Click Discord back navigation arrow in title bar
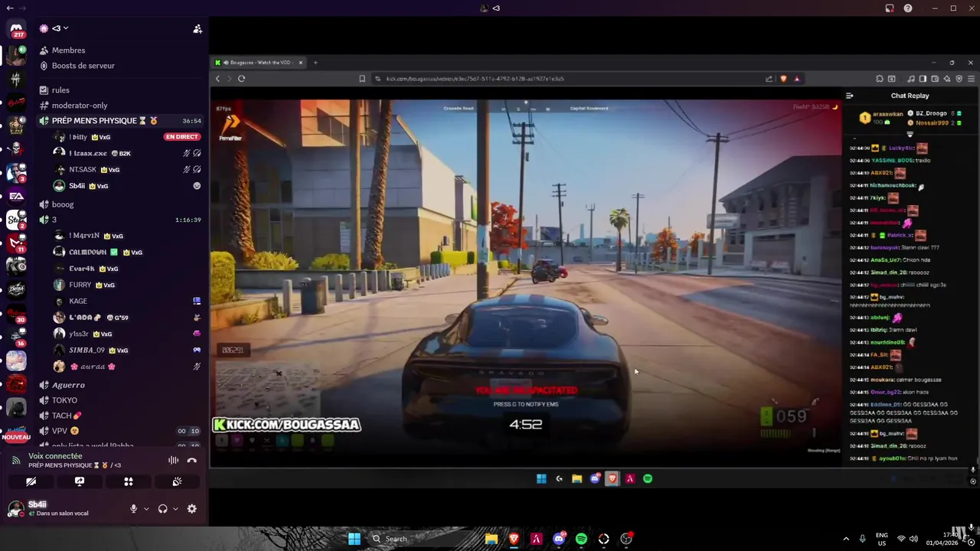 point(9,8)
